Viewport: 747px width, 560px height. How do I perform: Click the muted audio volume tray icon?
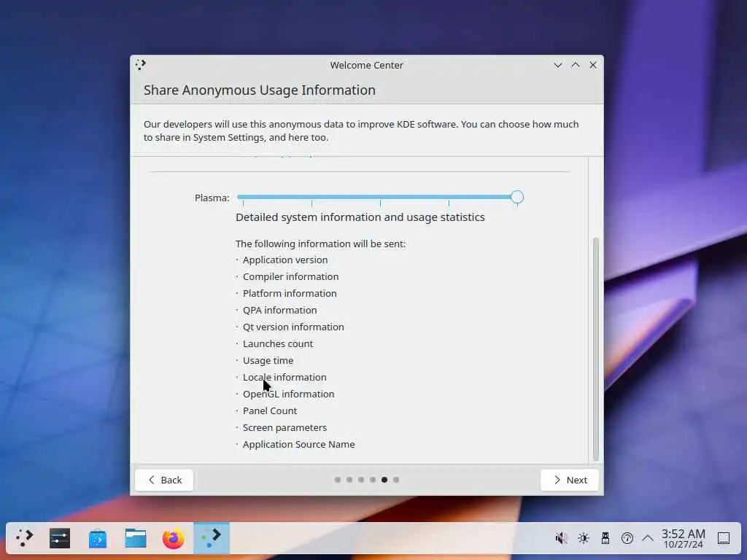561,538
